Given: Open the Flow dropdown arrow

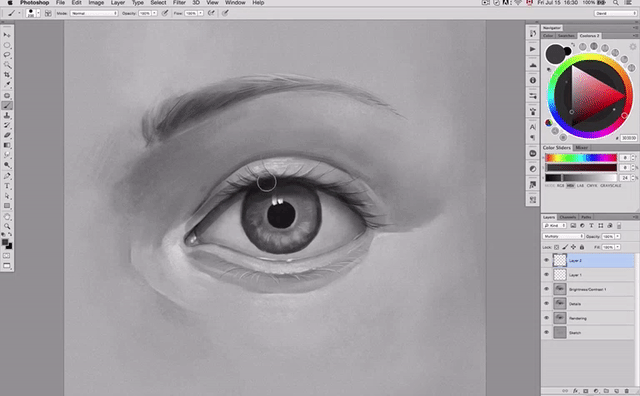Looking at the screenshot, I should [x=200, y=13].
